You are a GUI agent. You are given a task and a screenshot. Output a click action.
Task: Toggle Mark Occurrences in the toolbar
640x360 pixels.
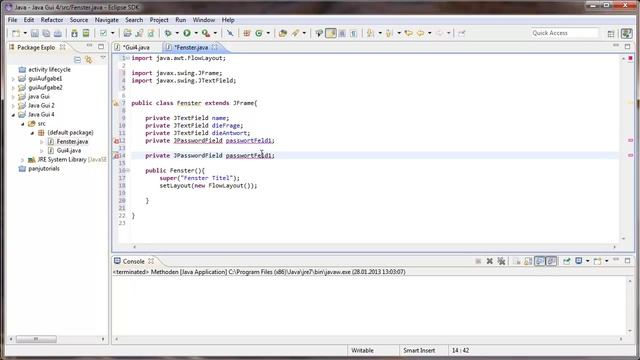tap(331, 33)
